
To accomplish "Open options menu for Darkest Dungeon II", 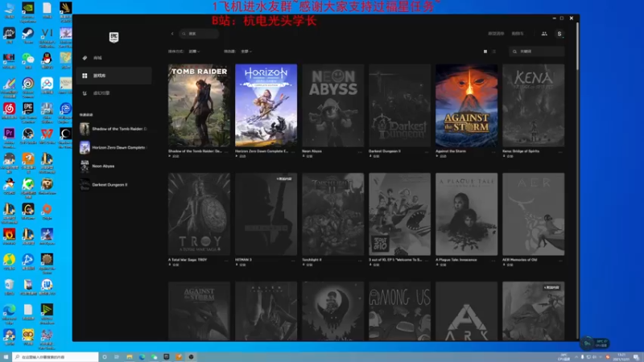I will coord(427,152).
